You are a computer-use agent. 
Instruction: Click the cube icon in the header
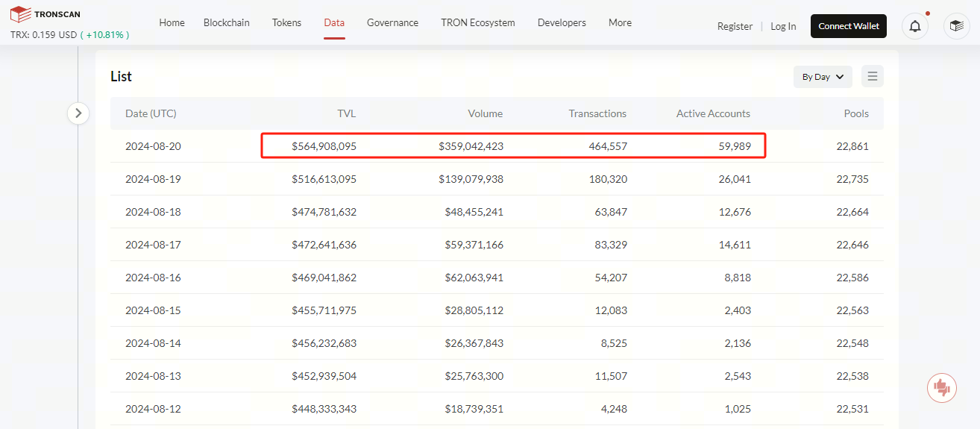[x=956, y=26]
